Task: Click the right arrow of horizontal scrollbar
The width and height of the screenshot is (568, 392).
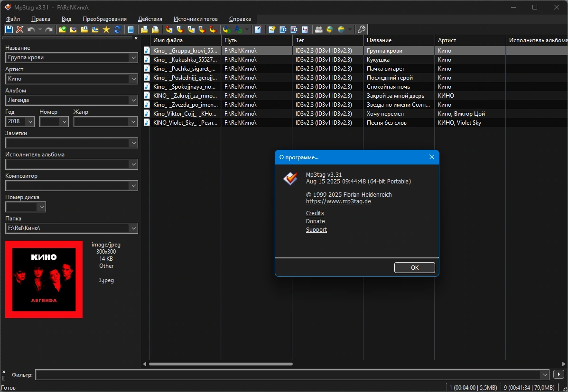Action: pos(564,364)
